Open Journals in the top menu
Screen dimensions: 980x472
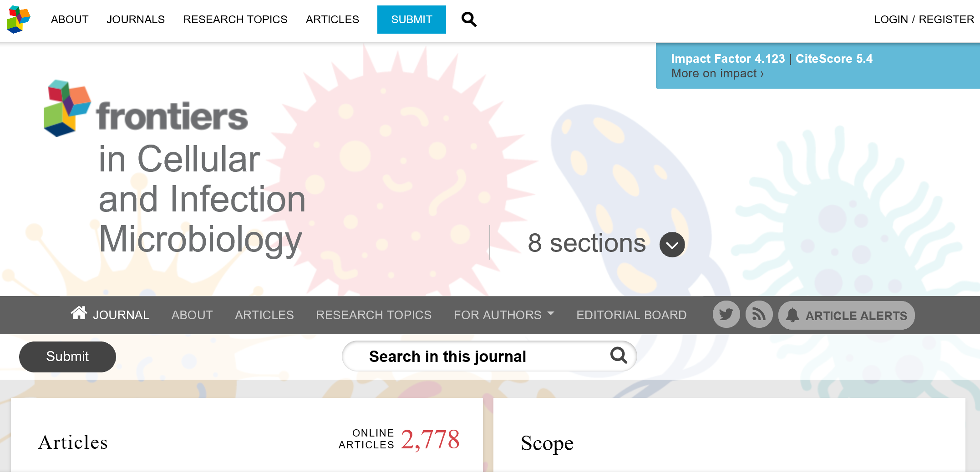[136, 20]
